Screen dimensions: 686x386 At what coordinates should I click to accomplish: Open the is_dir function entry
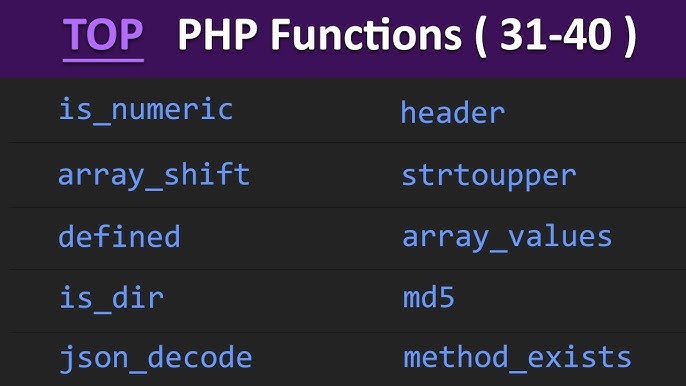coord(111,298)
